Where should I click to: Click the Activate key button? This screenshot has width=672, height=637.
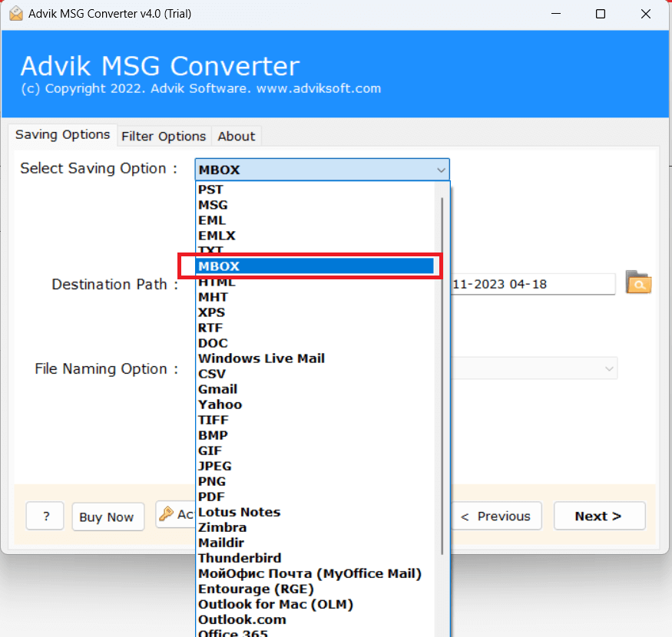coord(176,514)
